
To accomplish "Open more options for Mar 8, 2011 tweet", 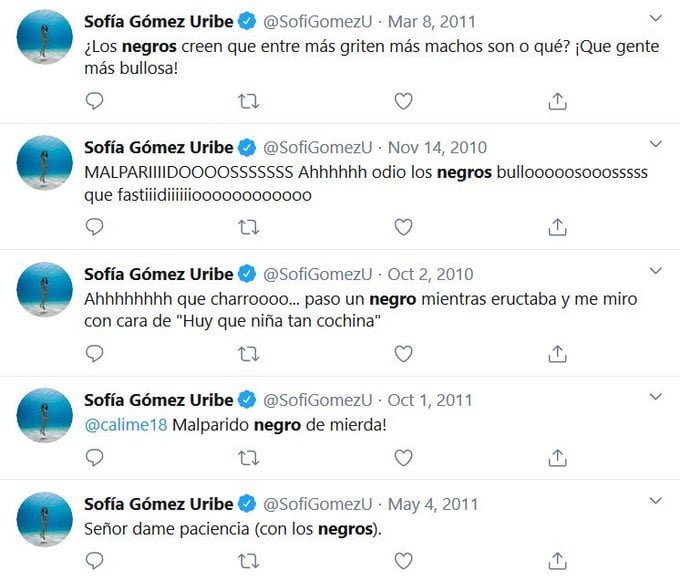I will click(x=655, y=18).
